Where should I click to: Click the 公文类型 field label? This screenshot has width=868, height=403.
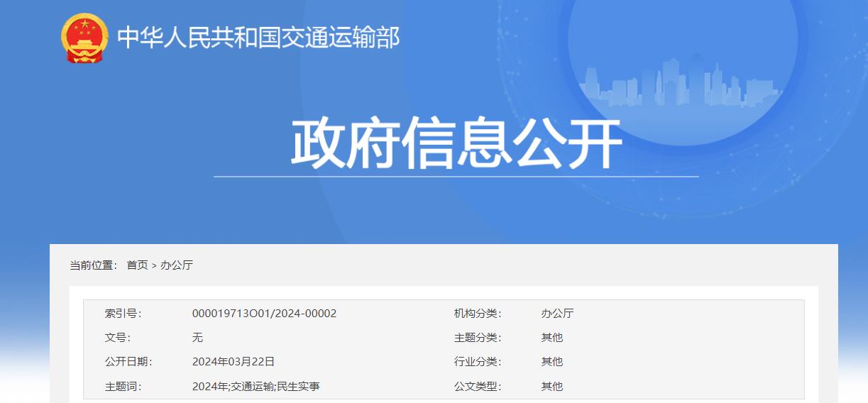point(477,387)
